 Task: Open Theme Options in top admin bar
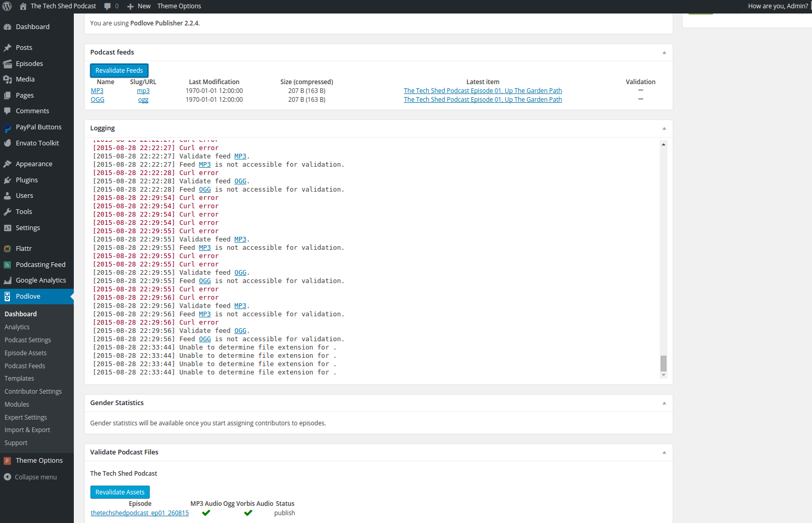pyautogui.click(x=179, y=6)
